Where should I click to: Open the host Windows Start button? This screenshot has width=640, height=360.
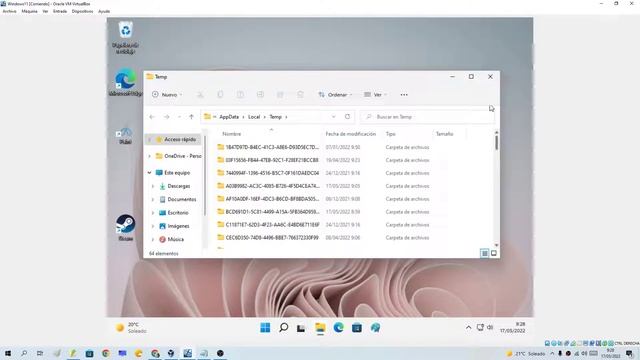click(8, 353)
